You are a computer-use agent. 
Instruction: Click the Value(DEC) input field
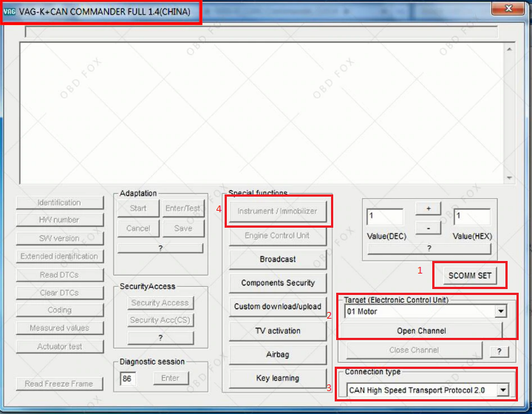(386, 217)
